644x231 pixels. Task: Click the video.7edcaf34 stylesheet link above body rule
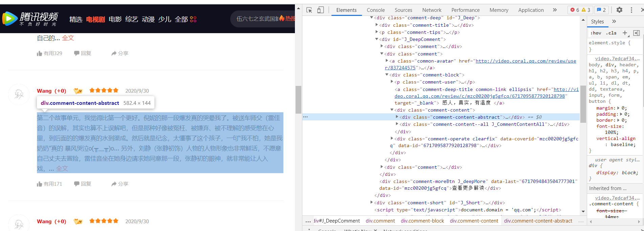(x=617, y=59)
